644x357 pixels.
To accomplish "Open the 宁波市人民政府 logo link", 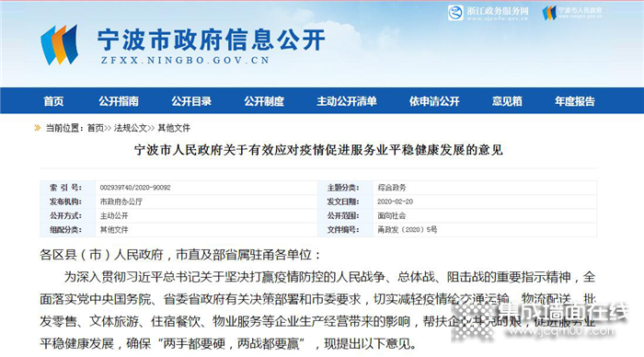I will [572, 13].
